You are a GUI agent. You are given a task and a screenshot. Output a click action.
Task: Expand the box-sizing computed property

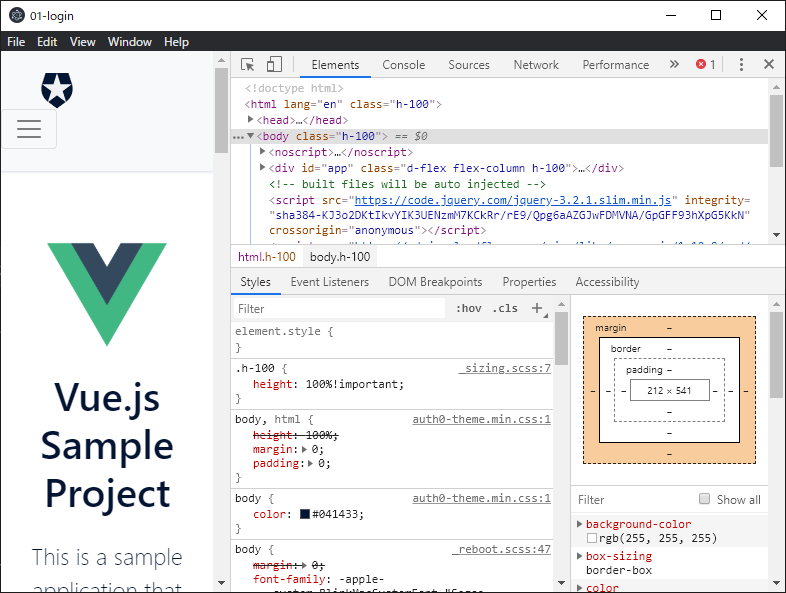click(x=579, y=556)
